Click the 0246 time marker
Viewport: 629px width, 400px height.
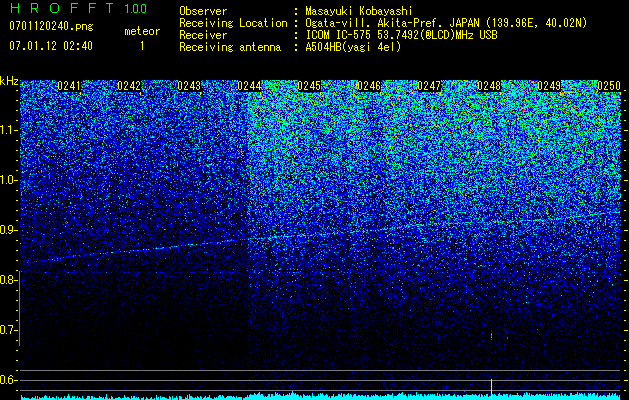point(369,86)
